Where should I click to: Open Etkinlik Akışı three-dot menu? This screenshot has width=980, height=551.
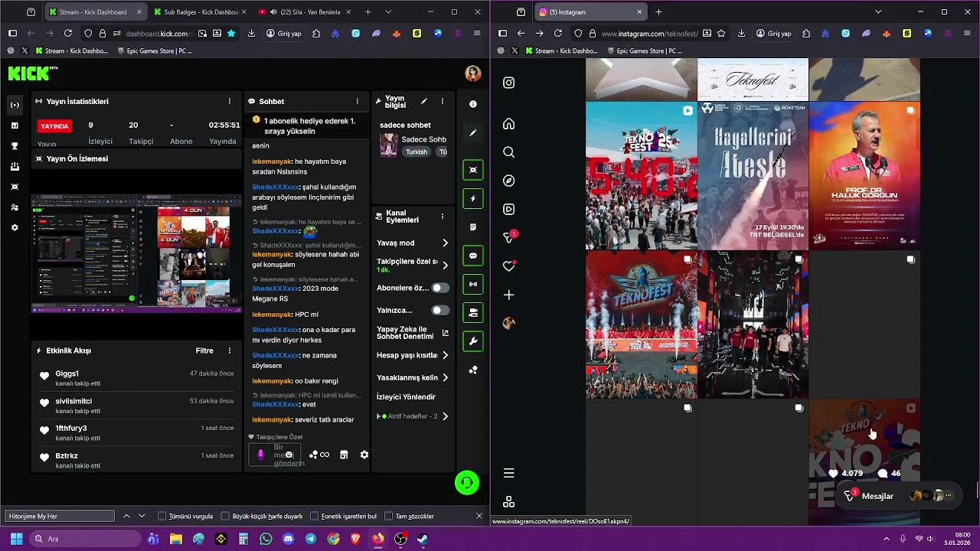point(229,350)
